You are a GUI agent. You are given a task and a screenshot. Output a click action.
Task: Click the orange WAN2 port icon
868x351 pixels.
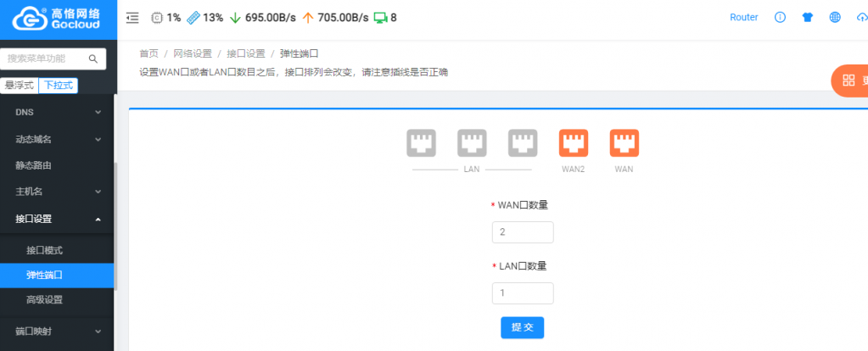[x=574, y=143]
